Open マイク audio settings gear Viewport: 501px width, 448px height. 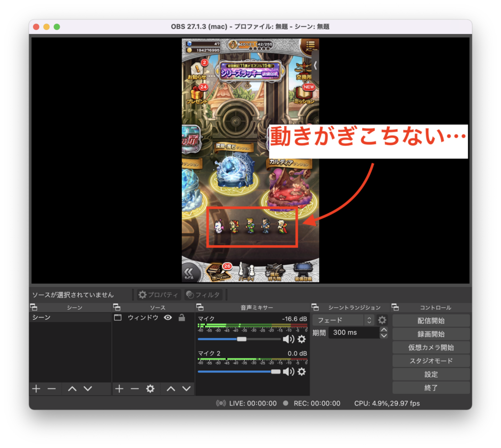tap(302, 339)
